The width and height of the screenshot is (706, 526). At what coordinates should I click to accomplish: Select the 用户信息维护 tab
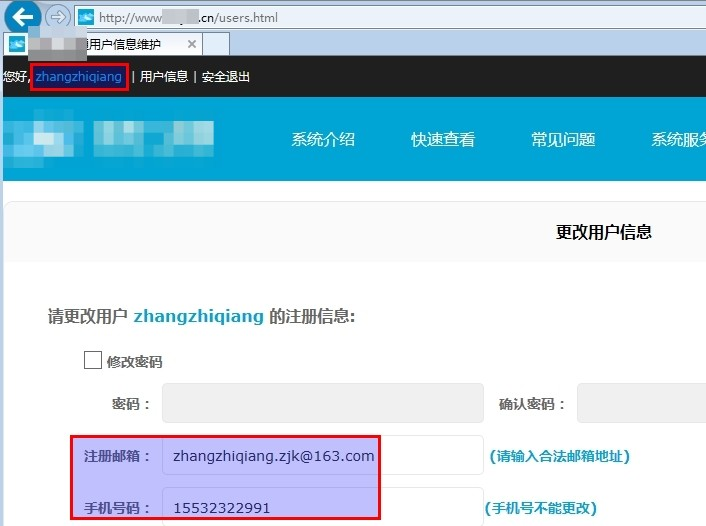coord(120,44)
